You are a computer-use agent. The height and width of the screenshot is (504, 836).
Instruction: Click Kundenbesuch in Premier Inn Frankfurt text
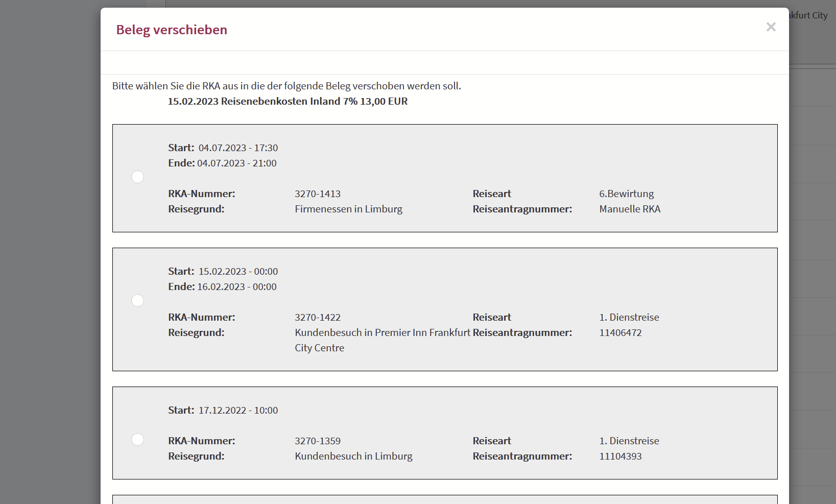(382, 333)
